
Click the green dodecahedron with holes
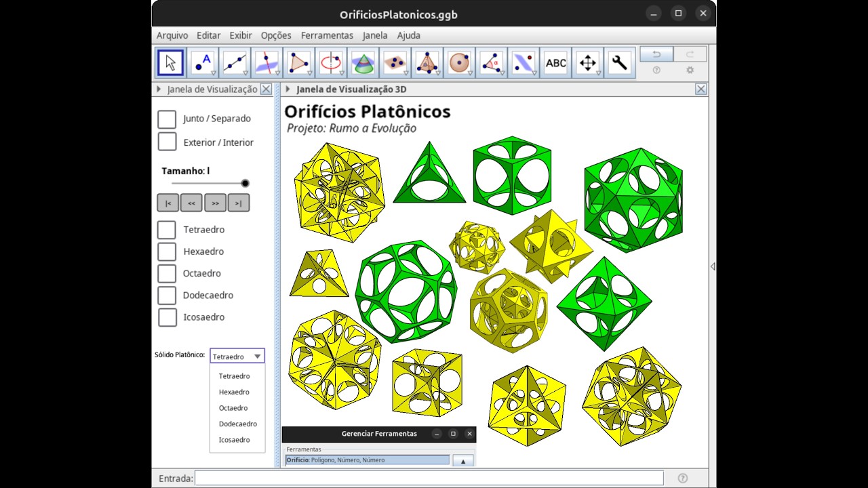(x=406, y=292)
